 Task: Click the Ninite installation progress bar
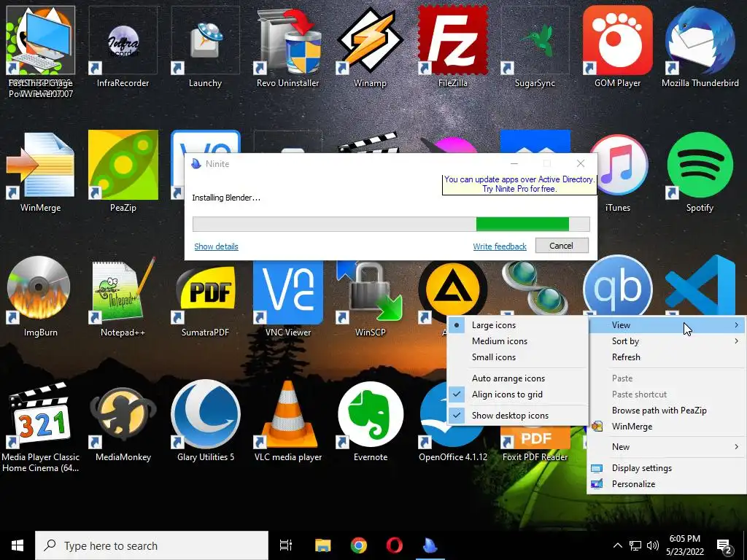coord(391,225)
